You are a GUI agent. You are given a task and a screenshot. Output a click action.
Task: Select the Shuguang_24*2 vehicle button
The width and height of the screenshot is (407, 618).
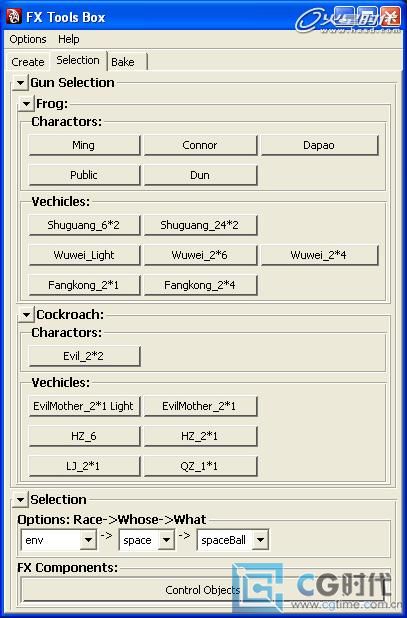click(x=200, y=225)
